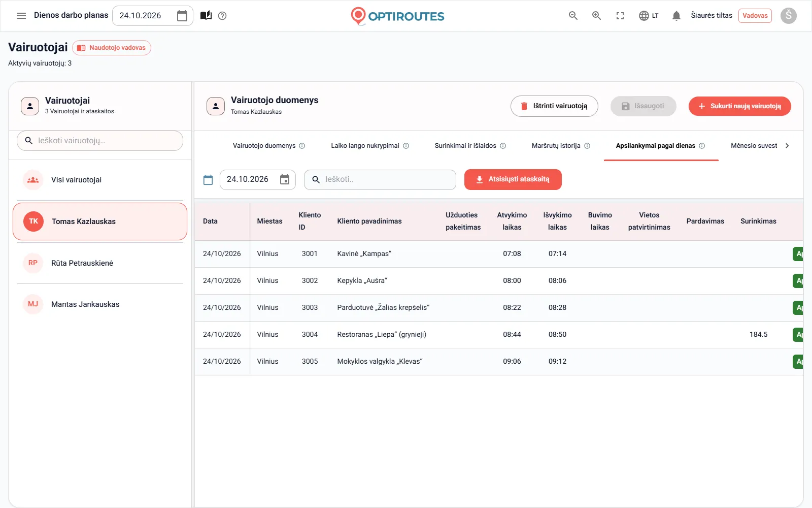Focus the Ieškoti vairuotojų search field
This screenshot has height=508, width=812.
pos(100,141)
